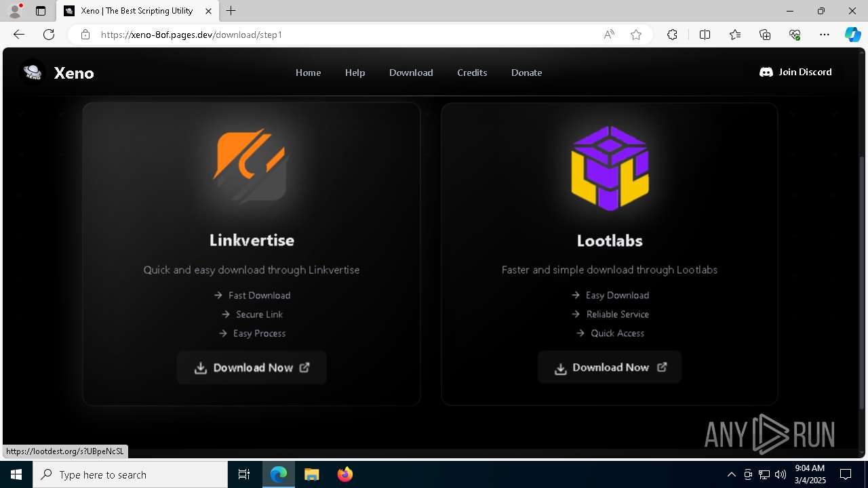The height and width of the screenshot is (488, 868).
Task: Click the Easy Download feature text
Action: point(617,296)
